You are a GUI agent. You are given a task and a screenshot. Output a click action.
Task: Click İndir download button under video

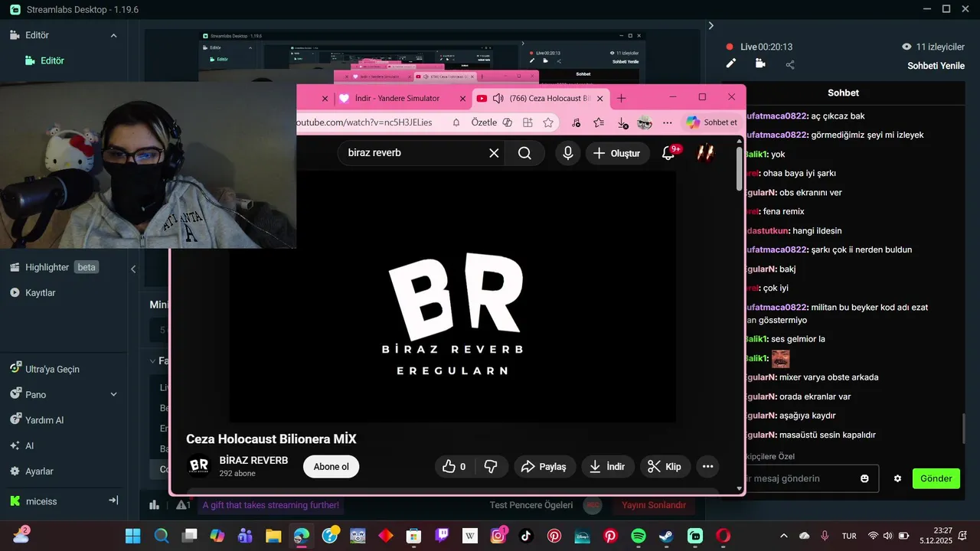608,466
